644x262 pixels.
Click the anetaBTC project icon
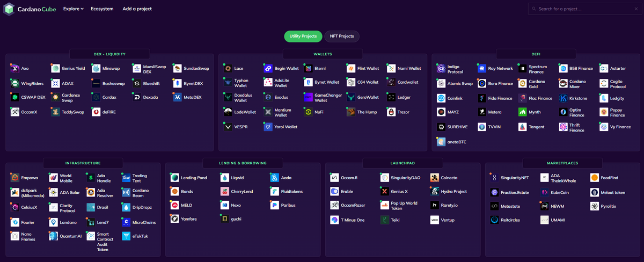[441, 141]
